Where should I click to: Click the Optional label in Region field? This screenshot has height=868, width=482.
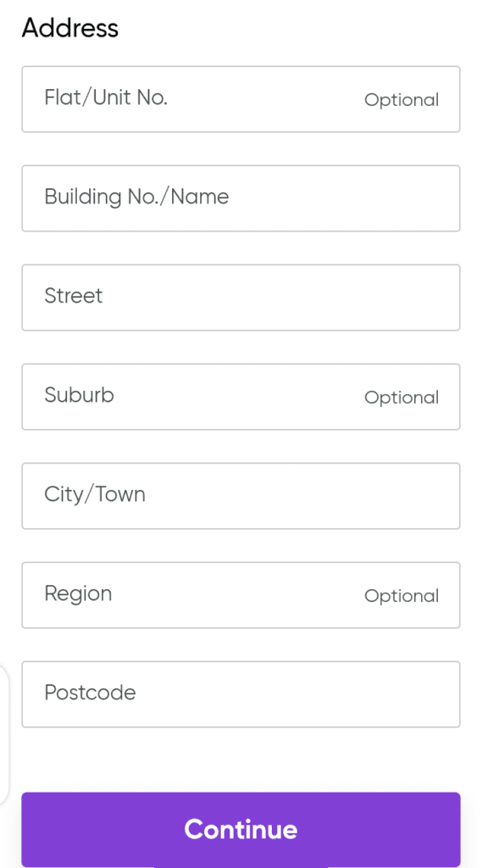tap(402, 596)
